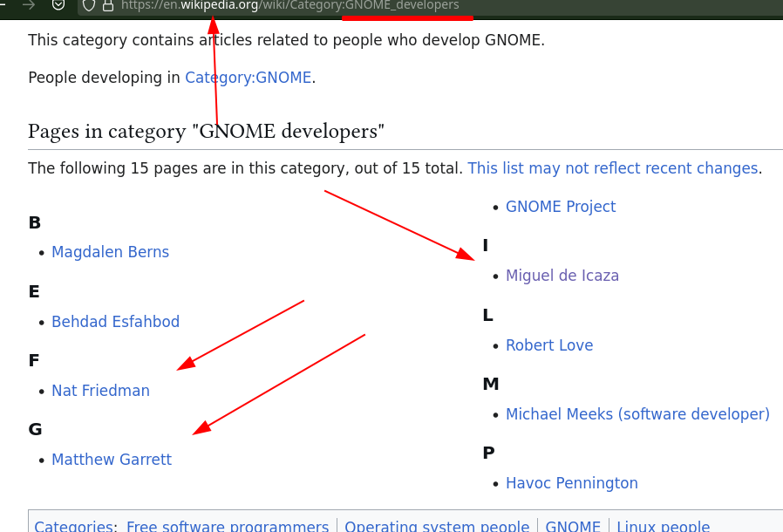Click the letter B section heading
This screenshot has height=532, width=783.
tap(35, 222)
